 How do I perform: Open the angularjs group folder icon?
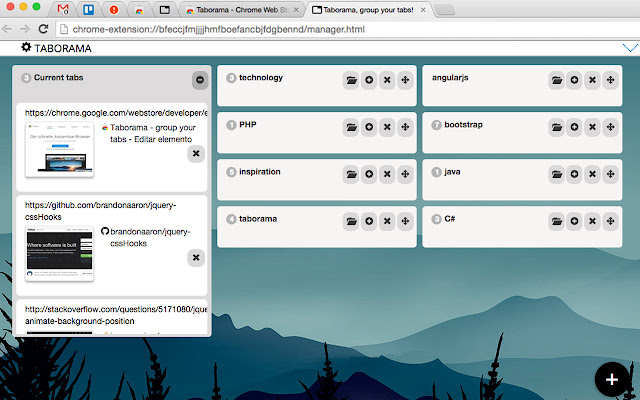556,80
